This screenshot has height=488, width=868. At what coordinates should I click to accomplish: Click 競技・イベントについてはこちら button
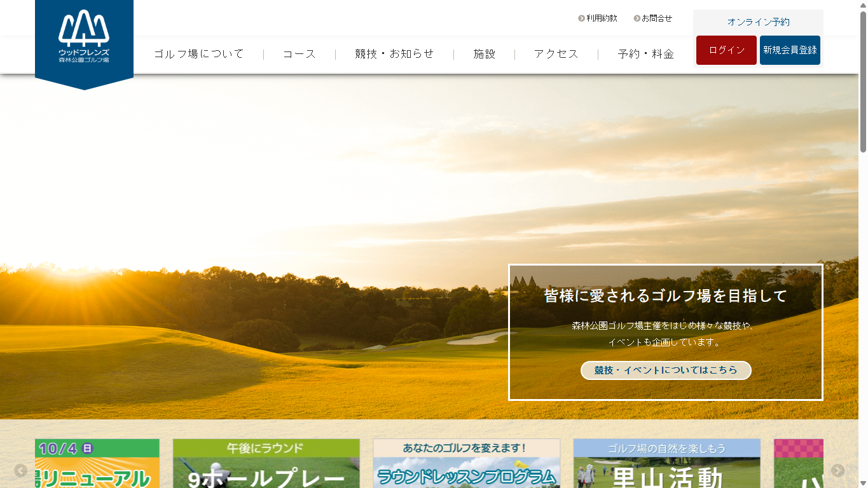[666, 370]
